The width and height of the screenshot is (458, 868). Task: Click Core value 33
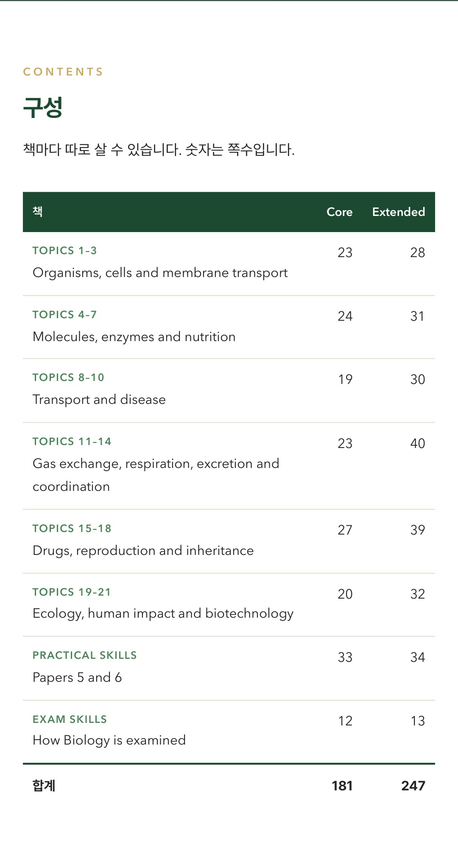[345, 657]
